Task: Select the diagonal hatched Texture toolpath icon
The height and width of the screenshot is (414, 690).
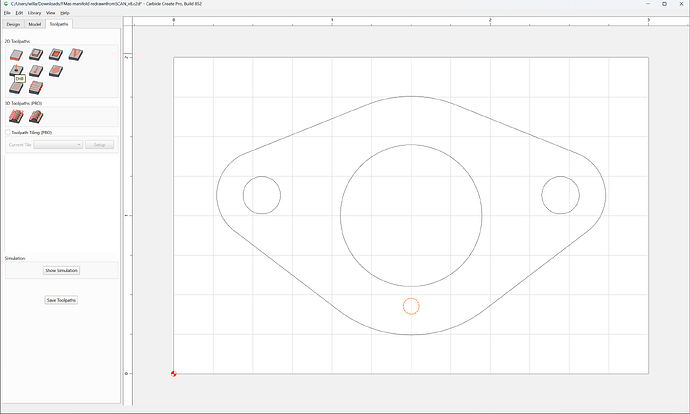Action: tap(56, 71)
